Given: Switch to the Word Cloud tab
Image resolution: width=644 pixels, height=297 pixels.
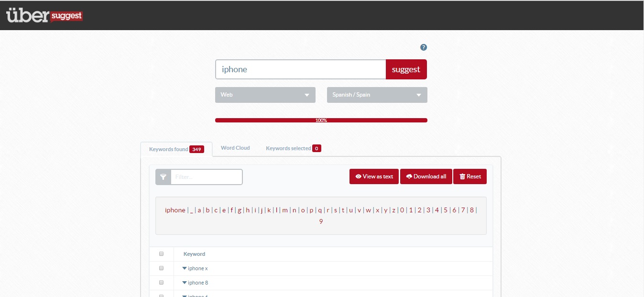Looking at the screenshot, I should tap(235, 148).
